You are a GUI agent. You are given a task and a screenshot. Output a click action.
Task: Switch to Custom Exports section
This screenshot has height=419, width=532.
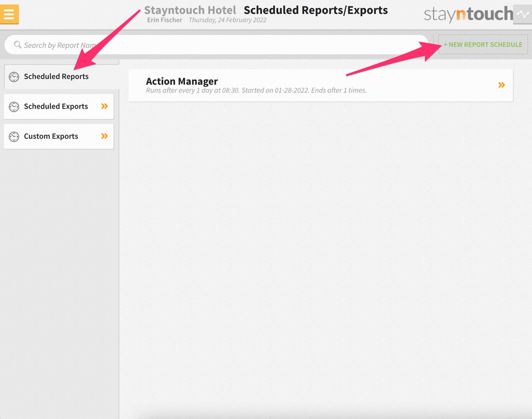[x=59, y=136]
